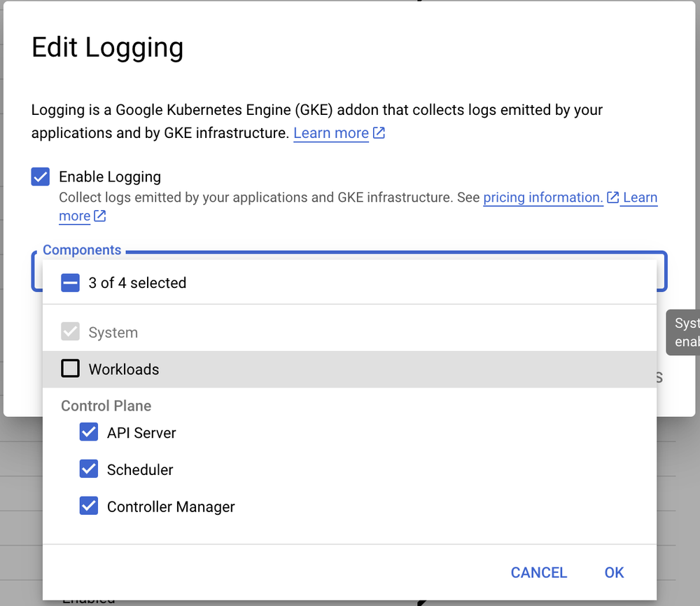700x606 pixels.
Task: Uncheck the Scheduler checkbox
Action: [89, 469]
